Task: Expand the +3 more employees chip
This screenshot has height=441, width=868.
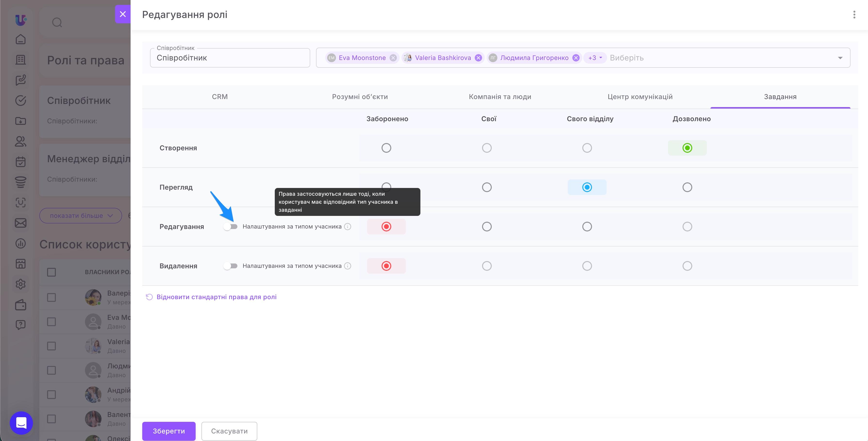Action: pos(595,58)
